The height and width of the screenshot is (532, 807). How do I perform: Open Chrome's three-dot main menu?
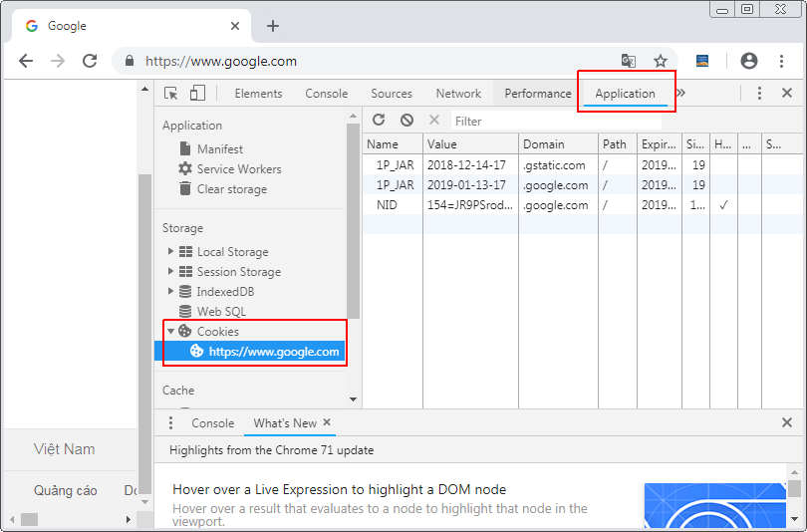pyautogui.click(x=781, y=61)
